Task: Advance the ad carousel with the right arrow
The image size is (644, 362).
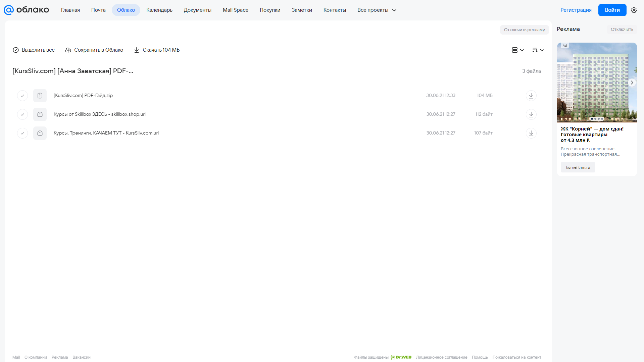Action: (632, 83)
